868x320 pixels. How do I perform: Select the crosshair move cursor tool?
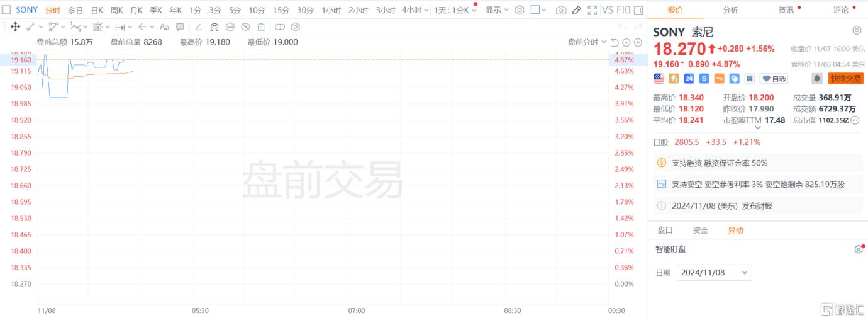(16, 27)
